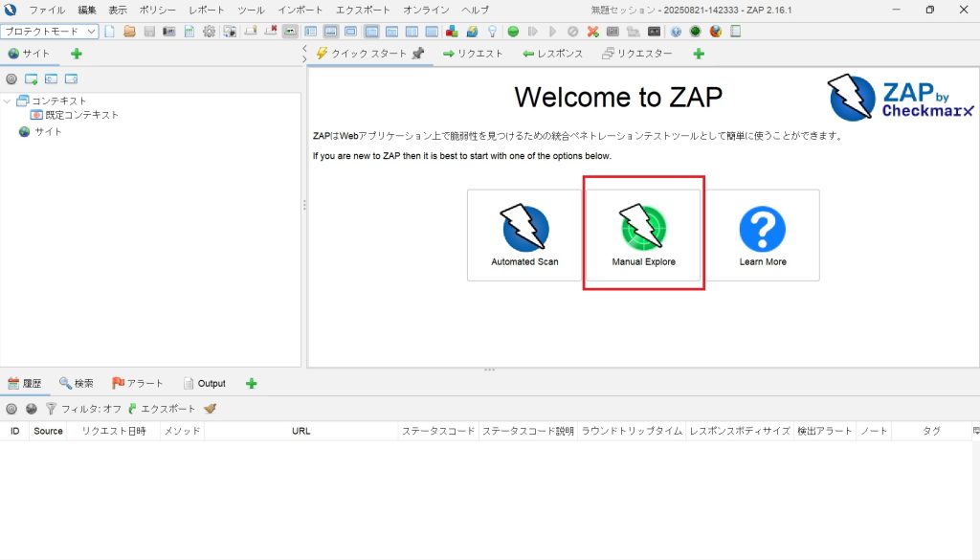Click the New Session icon in toolbar
Viewport: 980px width, 560px height.
pos(109,32)
